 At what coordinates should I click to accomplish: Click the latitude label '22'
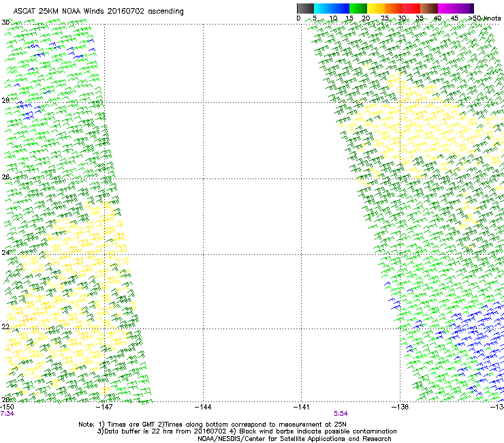coord(5,326)
